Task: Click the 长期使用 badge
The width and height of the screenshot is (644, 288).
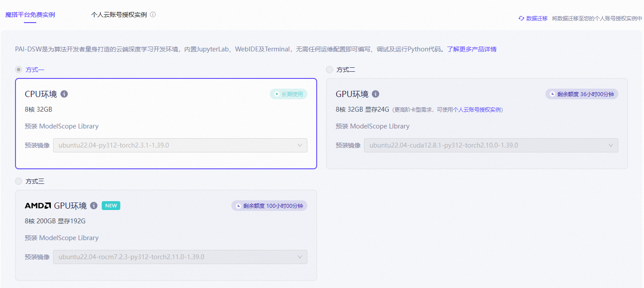Action: (x=288, y=94)
